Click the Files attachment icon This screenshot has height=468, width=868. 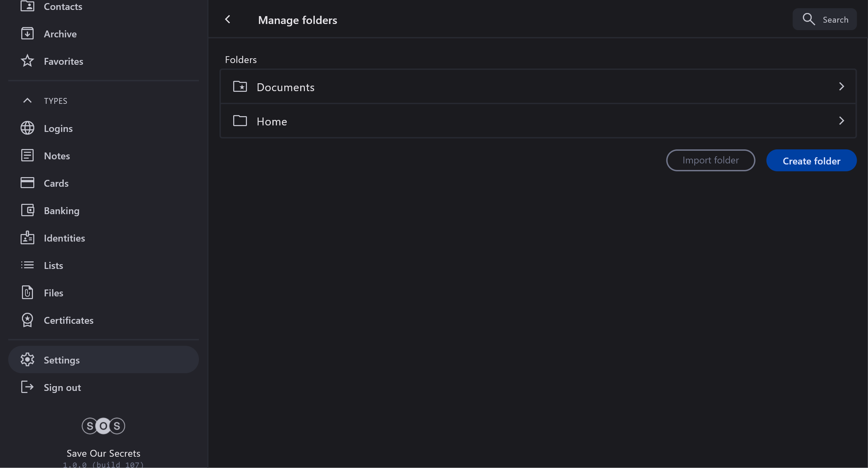(x=27, y=293)
